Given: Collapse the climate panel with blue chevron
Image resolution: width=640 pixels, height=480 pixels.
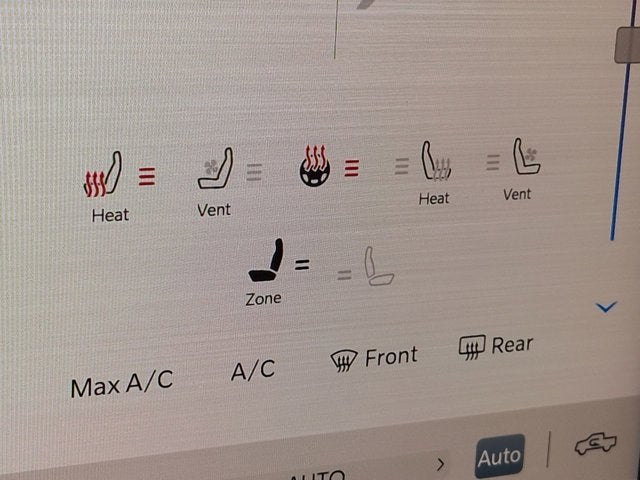Looking at the screenshot, I should (606, 307).
